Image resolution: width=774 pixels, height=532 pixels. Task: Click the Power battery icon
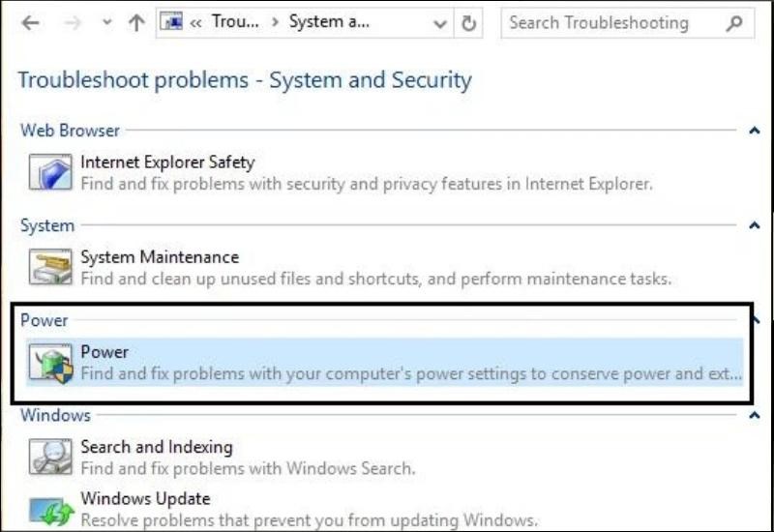coord(50,363)
